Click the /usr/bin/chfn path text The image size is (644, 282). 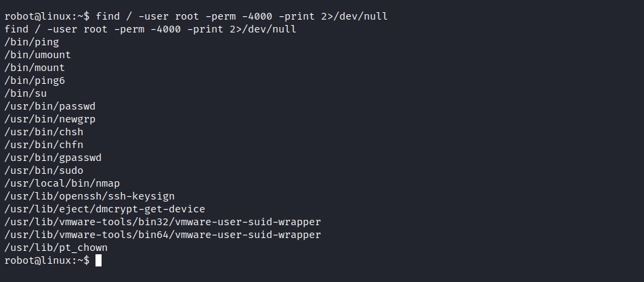point(43,145)
